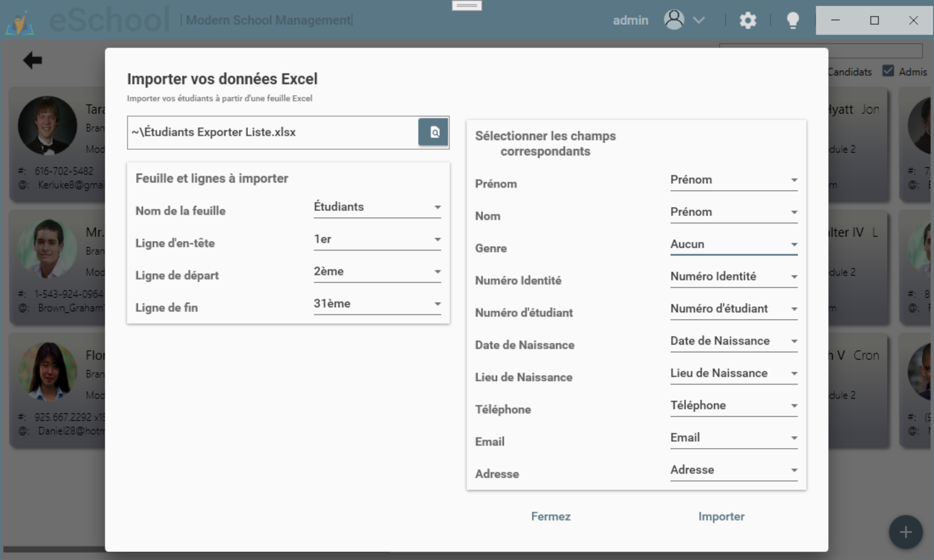Viewport: 934px width, 560px height.
Task: Click the browse Excel file icon button
Action: (x=433, y=132)
